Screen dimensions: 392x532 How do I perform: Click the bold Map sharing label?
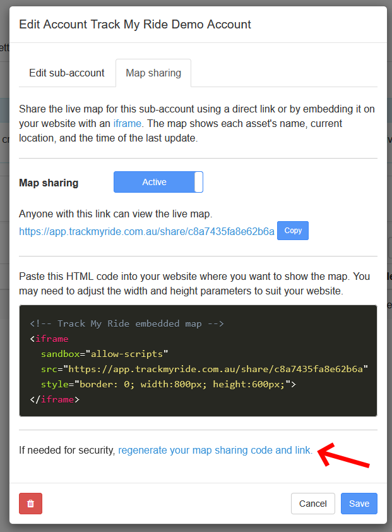tap(49, 183)
